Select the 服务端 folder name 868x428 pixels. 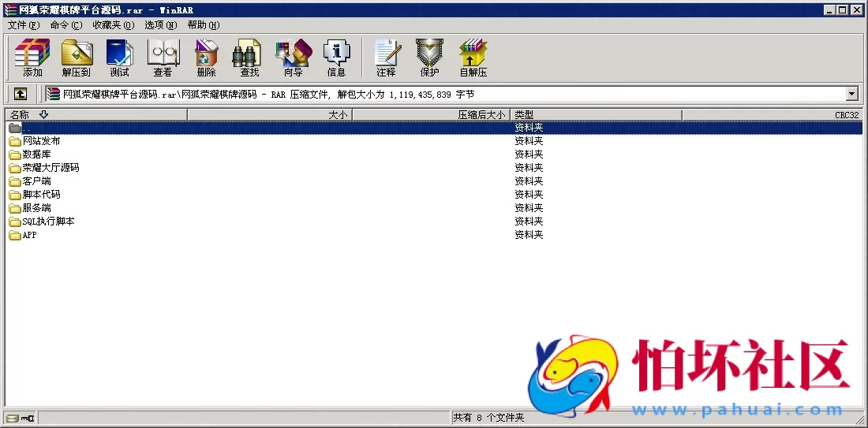coord(36,208)
